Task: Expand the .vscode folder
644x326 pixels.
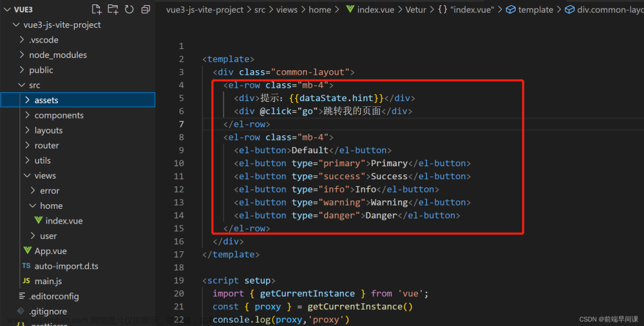Action: pos(22,40)
